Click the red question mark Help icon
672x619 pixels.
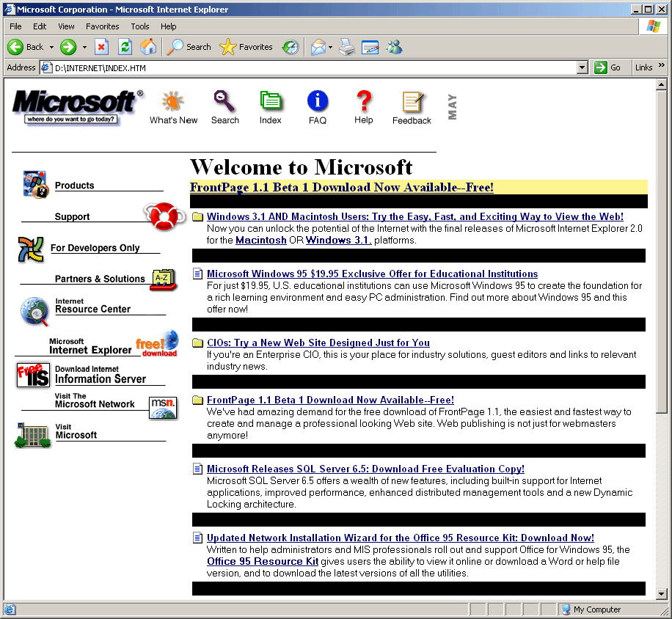[364, 101]
